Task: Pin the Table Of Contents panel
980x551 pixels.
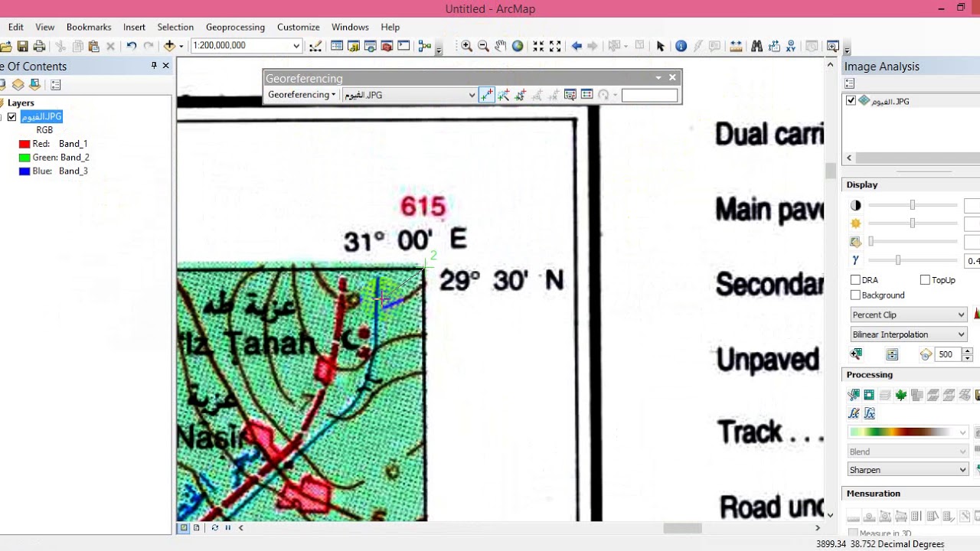Action: coord(154,66)
